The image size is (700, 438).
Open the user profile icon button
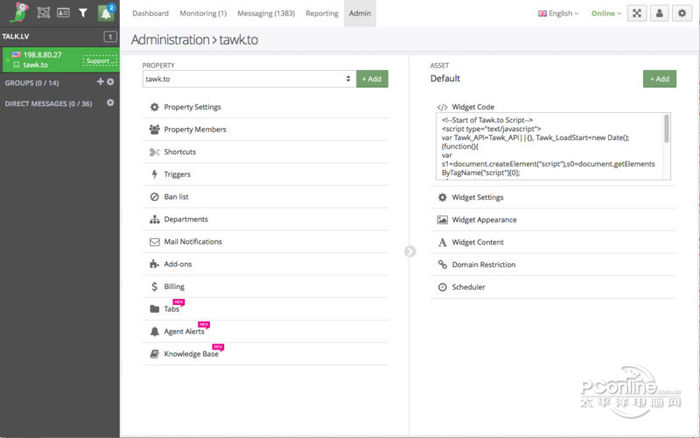pyautogui.click(x=659, y=13)
